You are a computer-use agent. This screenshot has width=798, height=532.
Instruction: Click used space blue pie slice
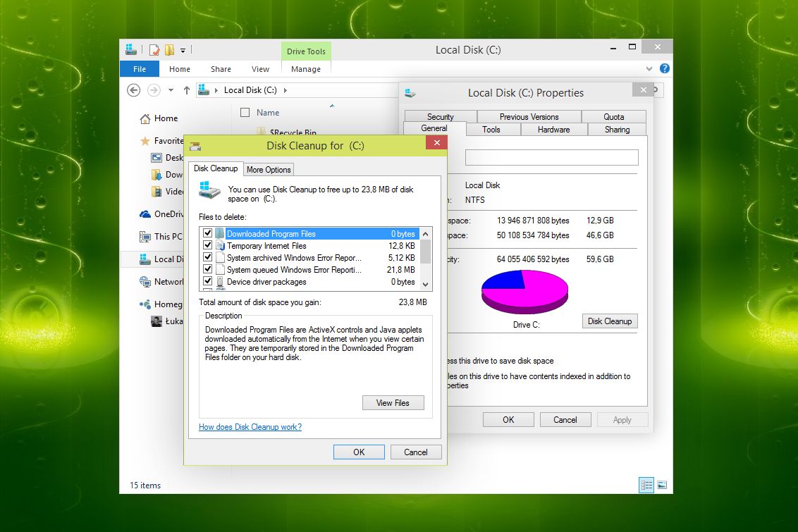click(x=506, y=280)
